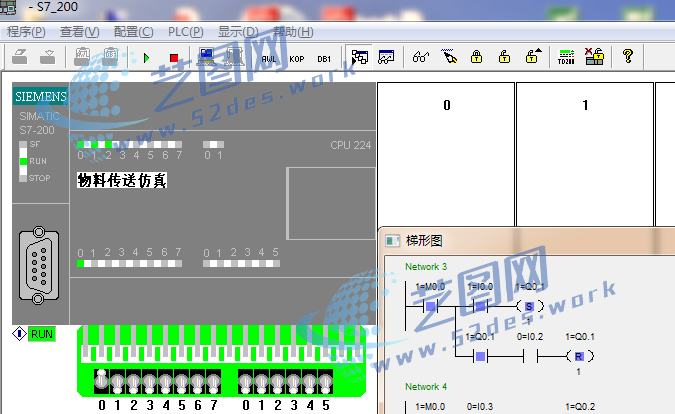The height and width of the screenshot is (414, 675).
Task: Open the DB1 data block view
Action: pos(324,59)
